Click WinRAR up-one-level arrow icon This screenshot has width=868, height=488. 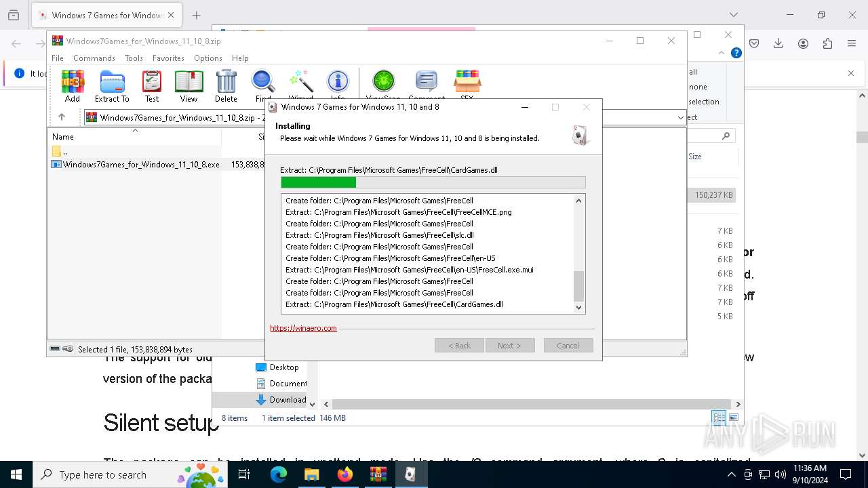coord(62,117)
